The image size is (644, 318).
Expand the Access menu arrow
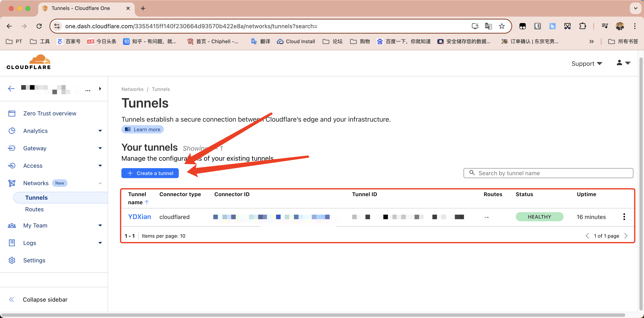[x=100, y=166]
